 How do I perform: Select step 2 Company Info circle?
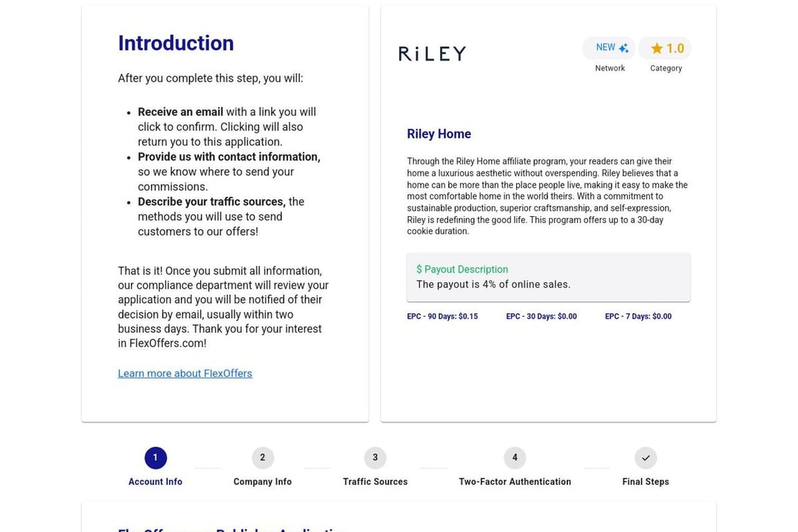tap(263, 458)
